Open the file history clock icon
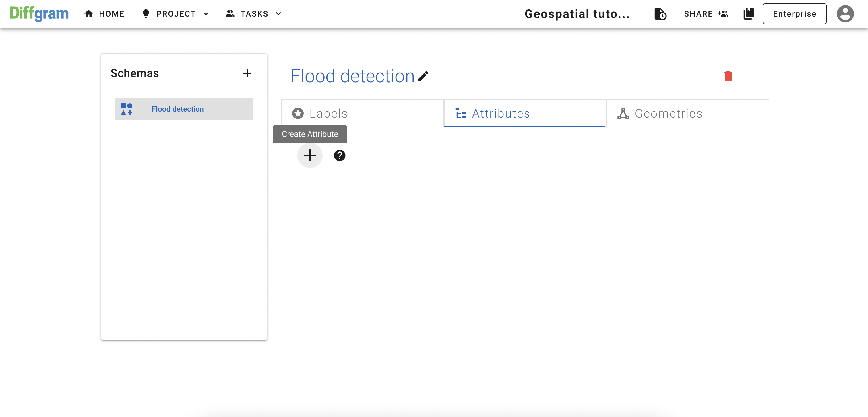Image resolution: width=868 pixels, height=417 pixels. click(x=660, y=14)
